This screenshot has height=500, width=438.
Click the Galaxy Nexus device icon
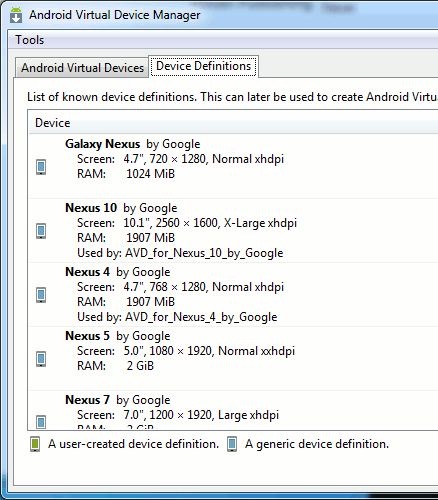pyautogui.click(x=41, y=167)
